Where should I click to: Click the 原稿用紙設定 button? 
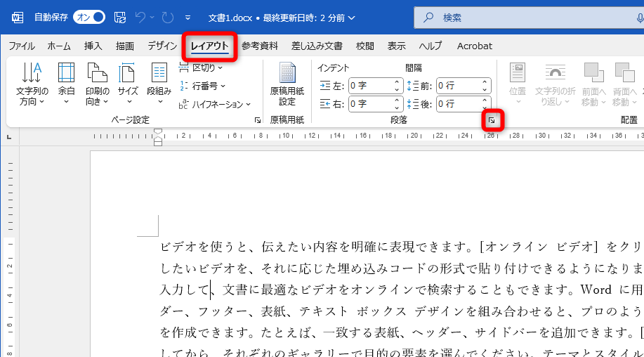click(x=287, y=84)
